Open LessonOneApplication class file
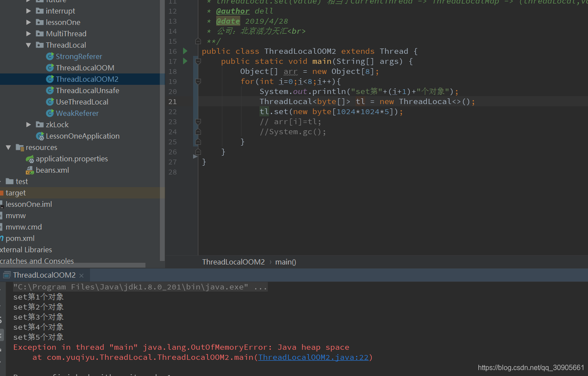Viewport: 588px width, 376px height. (x=83, y=136)
